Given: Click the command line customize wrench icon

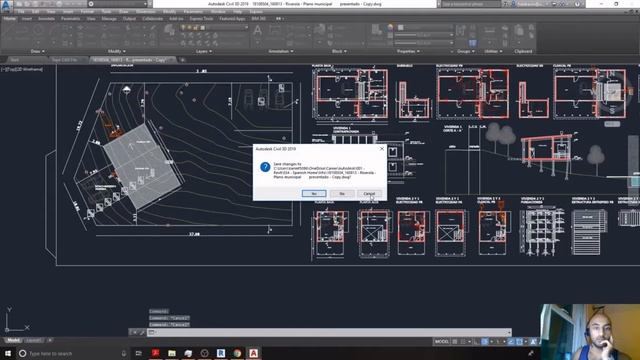Looking at the screenshot, I should [142, 333].
